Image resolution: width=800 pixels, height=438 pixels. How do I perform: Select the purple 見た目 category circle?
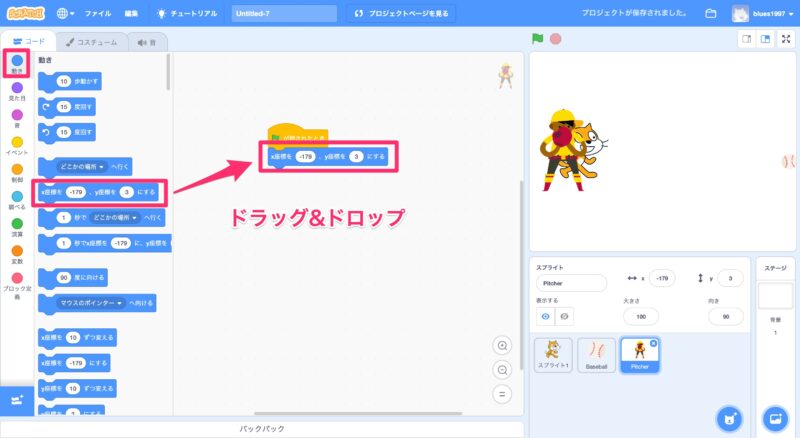16,88
